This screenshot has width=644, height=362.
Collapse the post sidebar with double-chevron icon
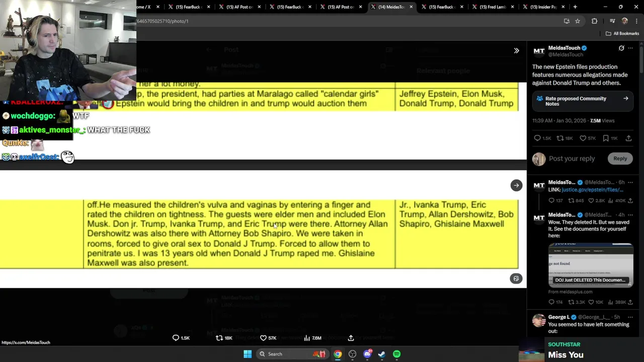pos(516,50)
